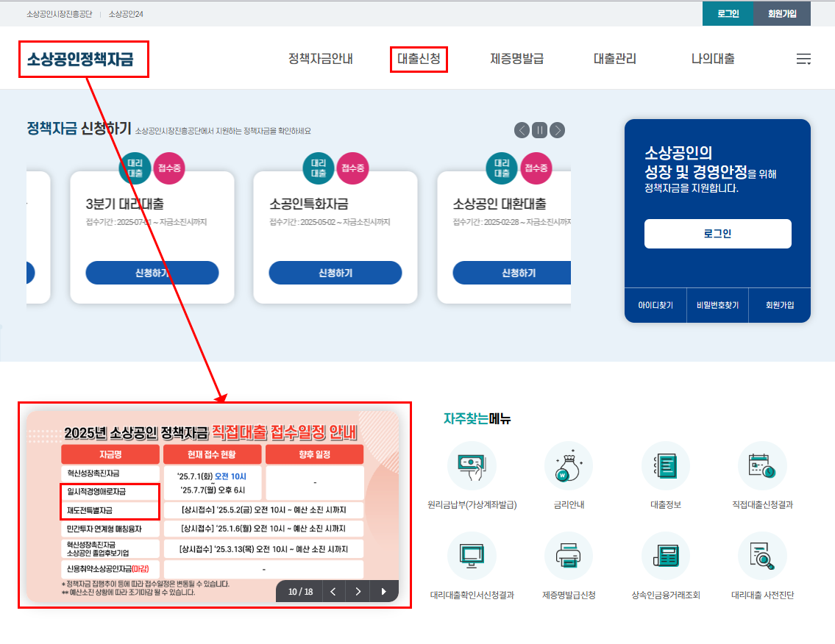Open 제증명발급신청 printer icon
Viewport: 835px width, 644px height.
tap(569, 557)
